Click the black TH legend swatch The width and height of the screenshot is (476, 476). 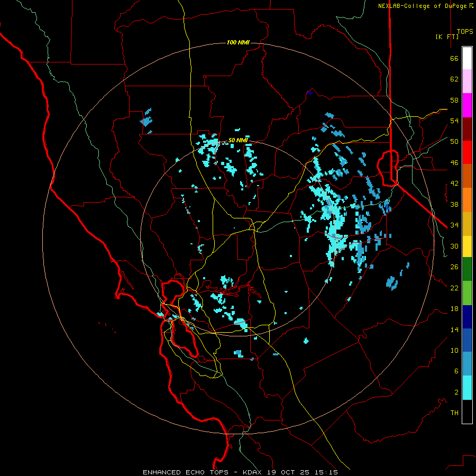tap(467, 411)
